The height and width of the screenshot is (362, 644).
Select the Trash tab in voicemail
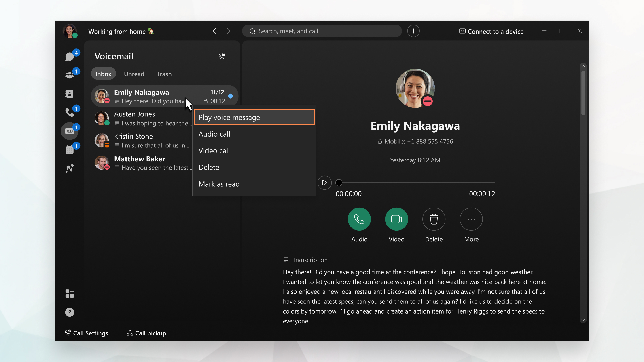164,74
